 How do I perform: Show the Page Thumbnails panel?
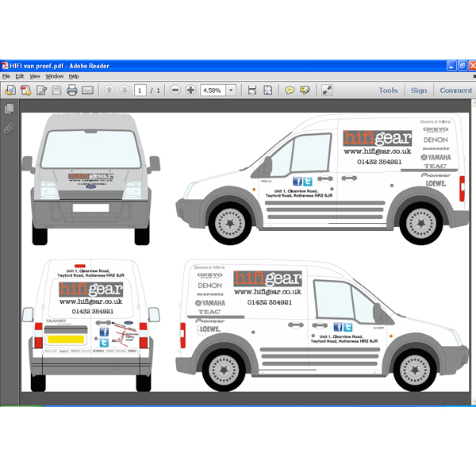click(9, 109)
